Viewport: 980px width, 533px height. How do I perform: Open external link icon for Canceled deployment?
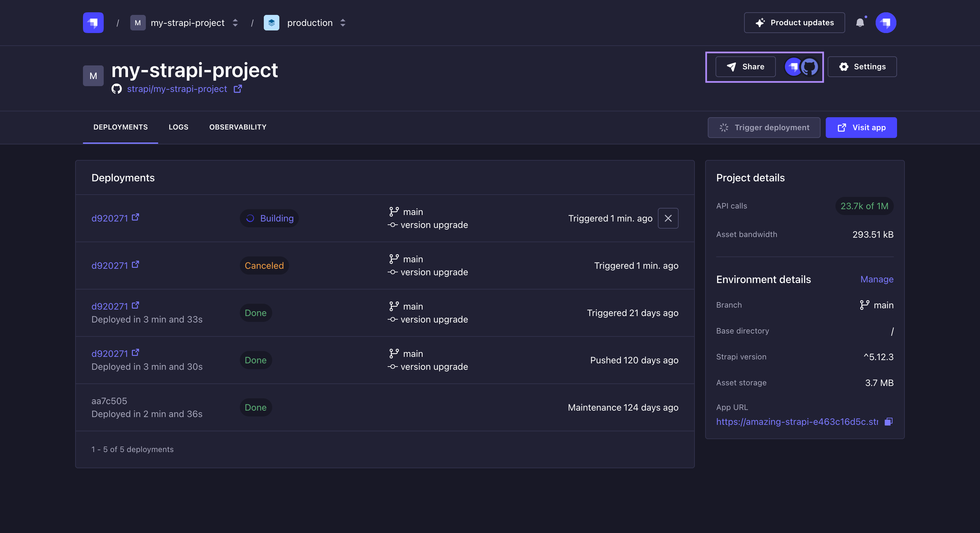135,264
